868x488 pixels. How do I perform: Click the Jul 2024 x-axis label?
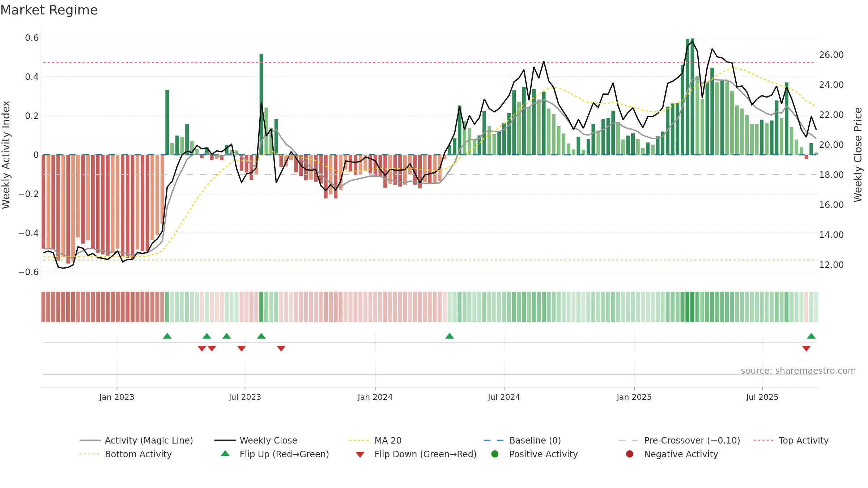click(x=504, y=397)
